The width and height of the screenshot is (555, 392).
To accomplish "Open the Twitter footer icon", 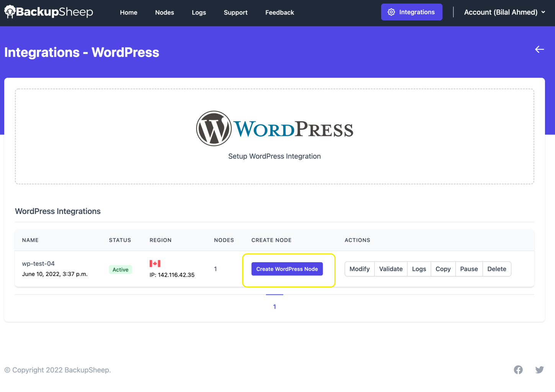I will pos(540,370).
